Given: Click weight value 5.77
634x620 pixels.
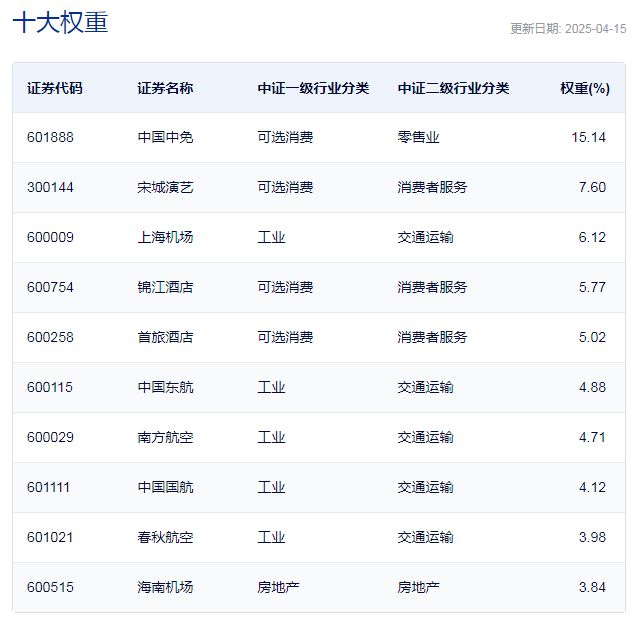Looking at the screenshot, I should click(x=592, y=287).
